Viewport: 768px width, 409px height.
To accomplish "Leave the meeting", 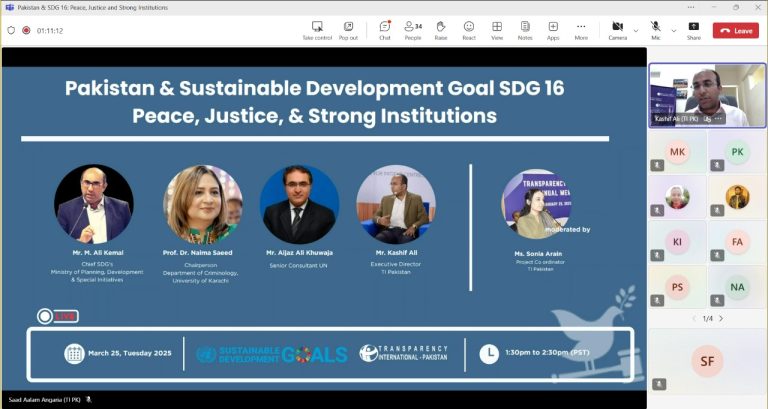I will pos(736,31).
